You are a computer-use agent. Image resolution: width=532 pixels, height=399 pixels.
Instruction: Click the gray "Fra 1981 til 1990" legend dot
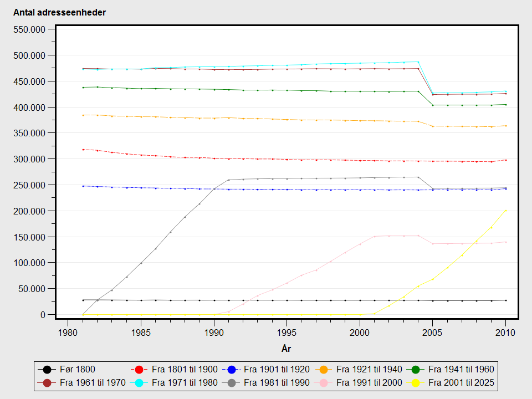[x=232, y=382]
